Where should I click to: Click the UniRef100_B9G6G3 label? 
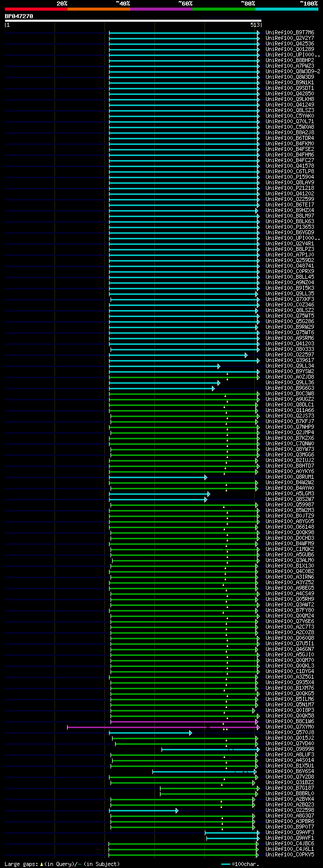click(x=290, y=388)
